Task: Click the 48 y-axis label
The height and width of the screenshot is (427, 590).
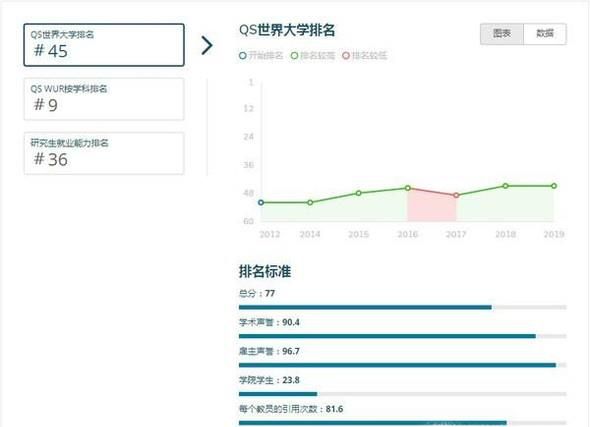Action: coord(249,193)
